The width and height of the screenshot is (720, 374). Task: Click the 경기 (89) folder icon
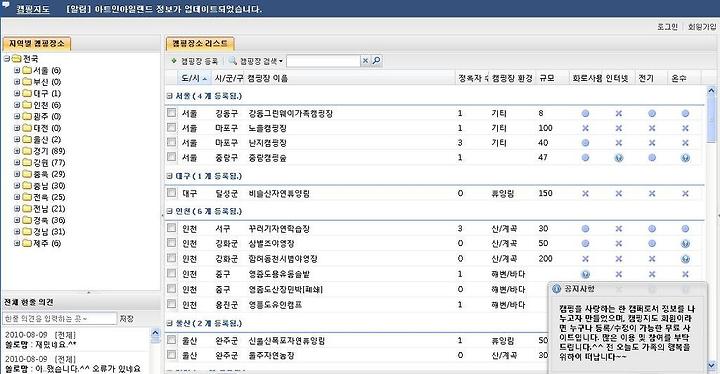tap(27, 151)
